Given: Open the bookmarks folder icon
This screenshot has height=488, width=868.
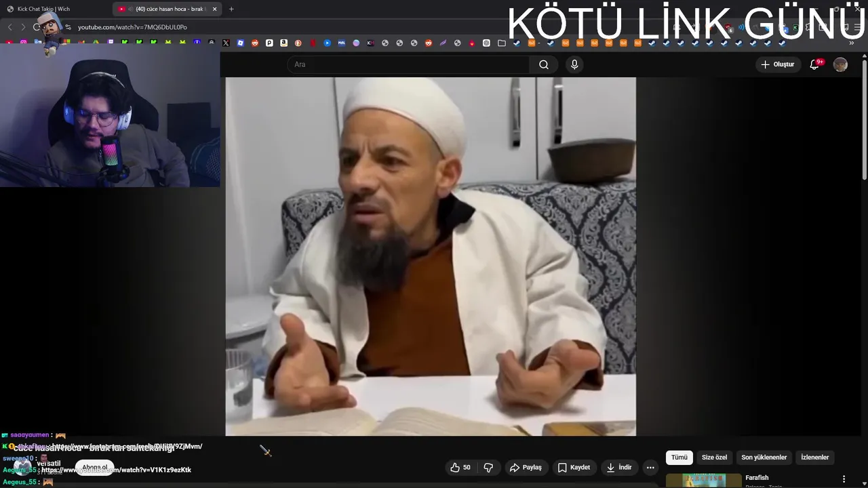Looking at the screenshot, I should 501,43.
